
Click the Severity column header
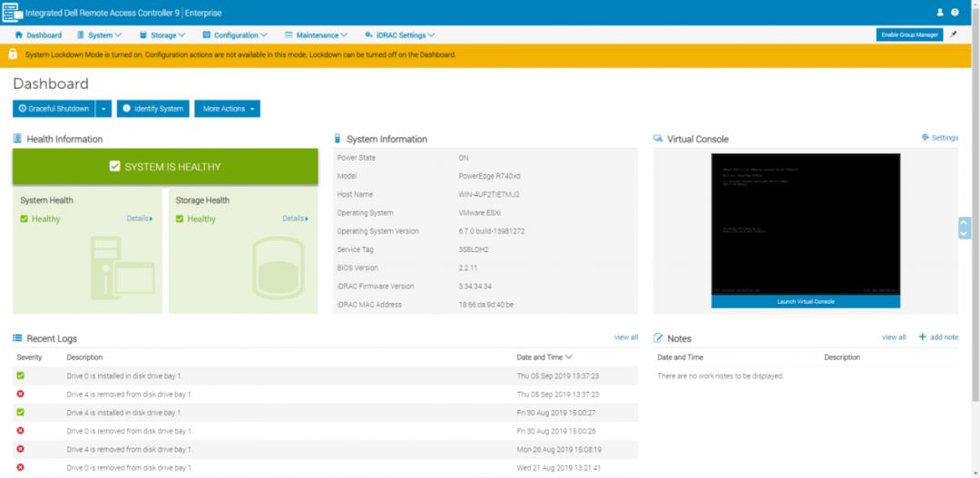29,356
